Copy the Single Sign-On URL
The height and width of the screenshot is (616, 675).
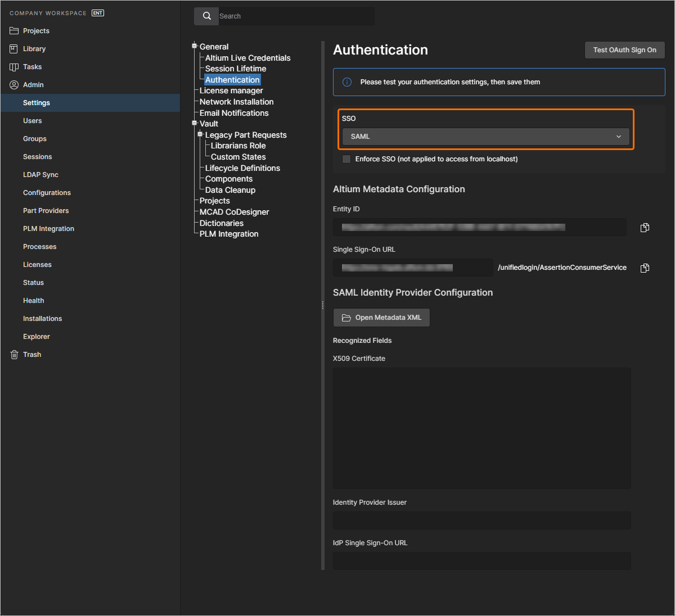[645, 268]
